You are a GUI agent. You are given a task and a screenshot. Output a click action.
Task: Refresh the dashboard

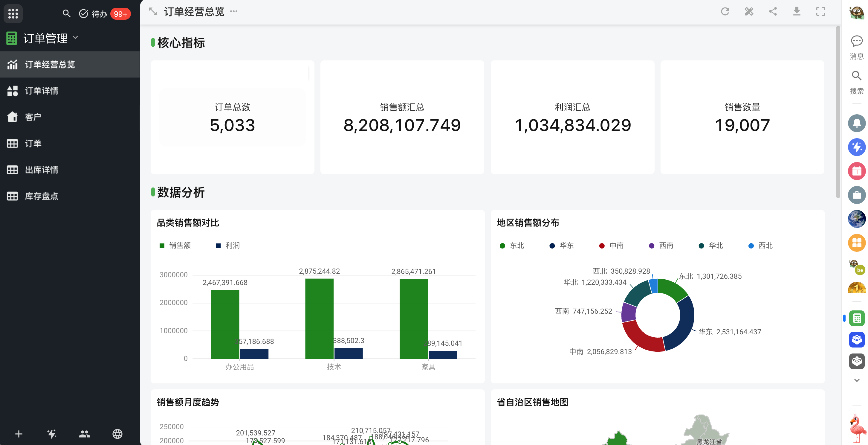pyautogui.click(x=725, y=11)
